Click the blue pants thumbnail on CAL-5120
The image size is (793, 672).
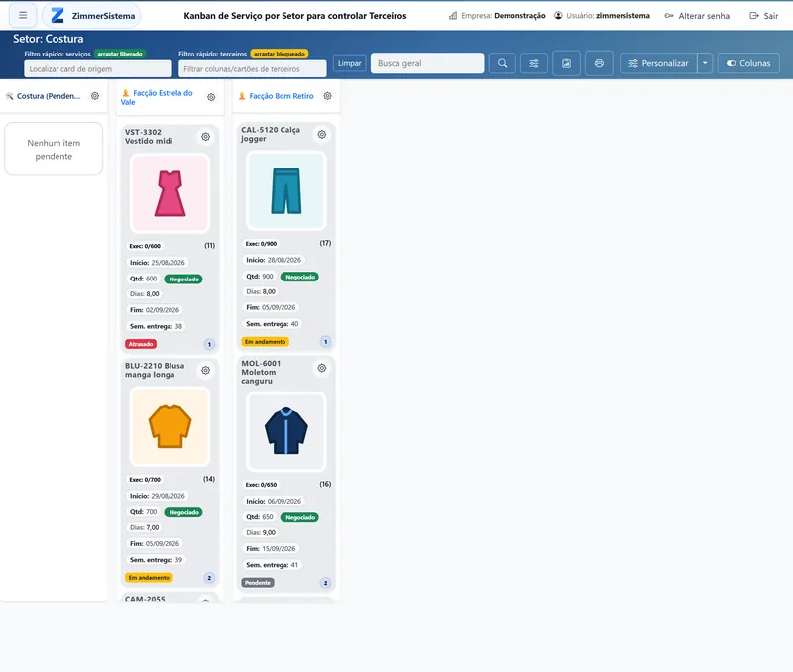click(286, 191)
